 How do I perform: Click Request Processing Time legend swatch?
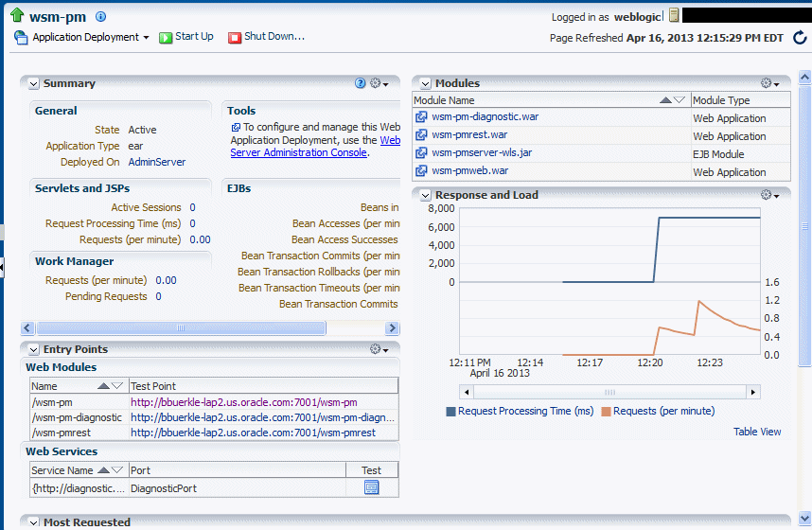coord(450,412)
